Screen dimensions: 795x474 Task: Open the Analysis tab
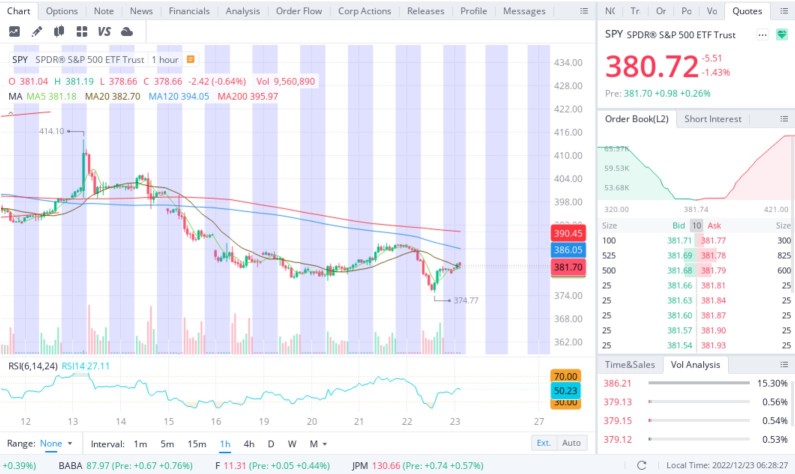242,11
